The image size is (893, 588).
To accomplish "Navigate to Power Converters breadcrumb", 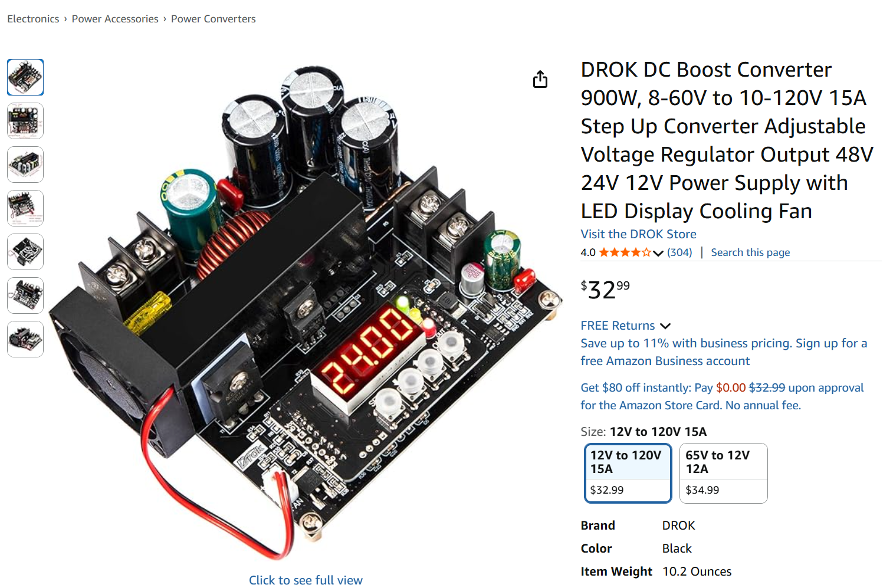I will click(x=214, y=19).
